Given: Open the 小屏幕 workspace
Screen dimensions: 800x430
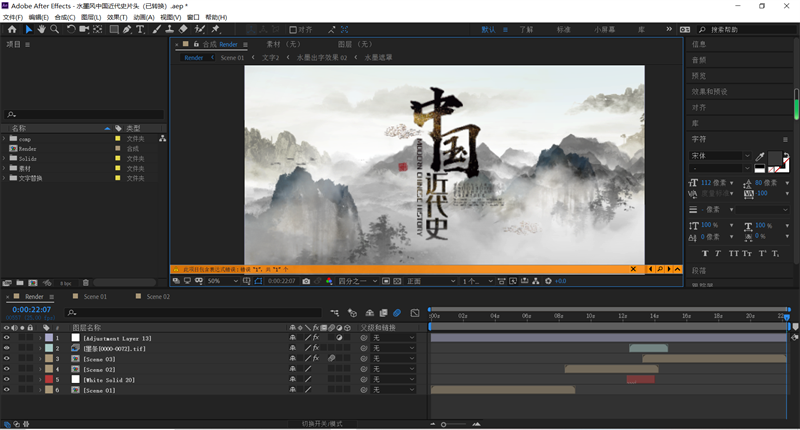Looking at the screenshot, I should click(x=604, y=29).
